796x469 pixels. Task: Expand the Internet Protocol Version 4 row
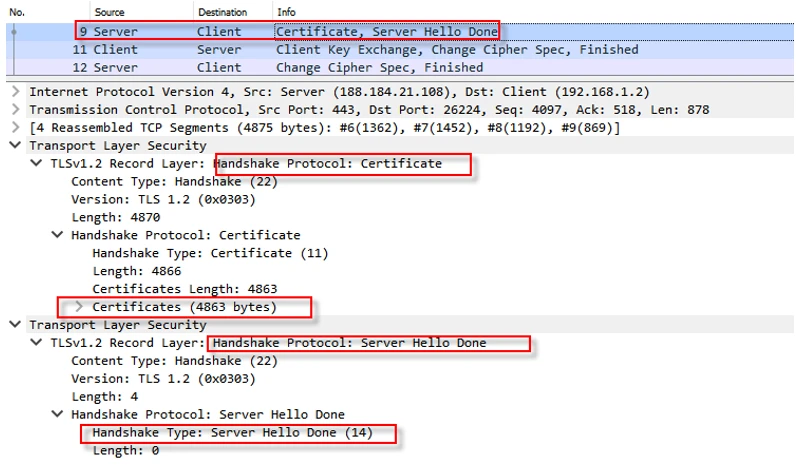(x=15, y=91)
